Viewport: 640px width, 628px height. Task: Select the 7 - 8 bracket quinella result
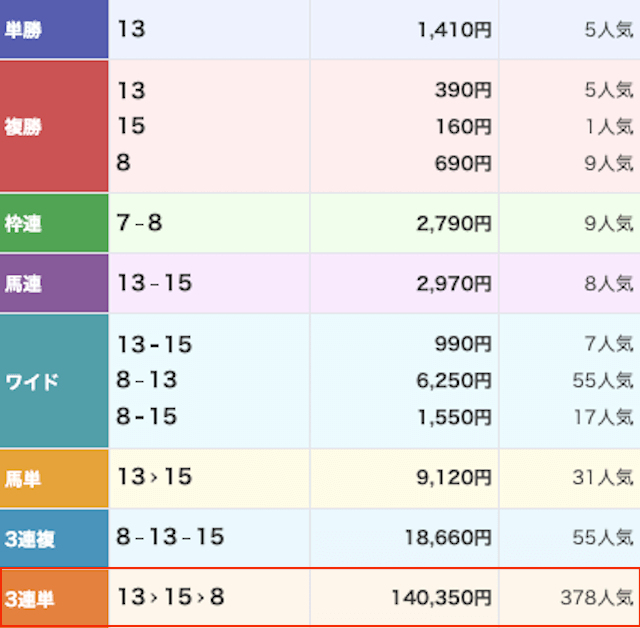(139, 223)
